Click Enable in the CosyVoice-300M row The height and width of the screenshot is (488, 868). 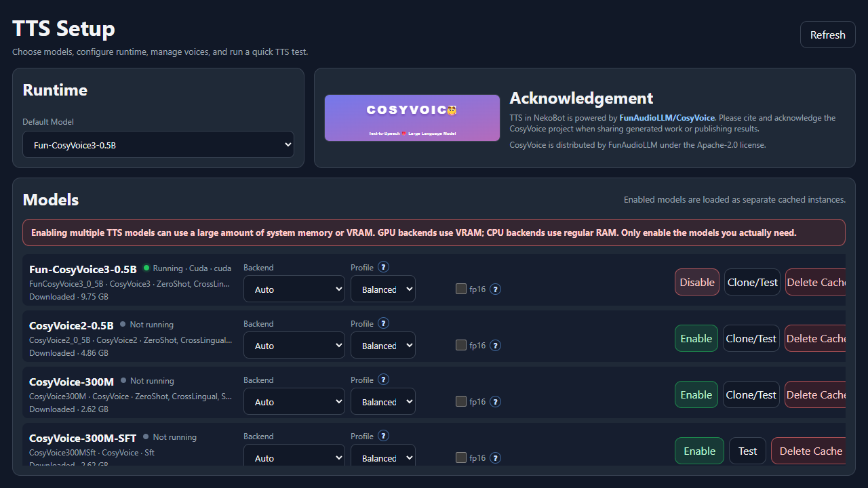696,394
